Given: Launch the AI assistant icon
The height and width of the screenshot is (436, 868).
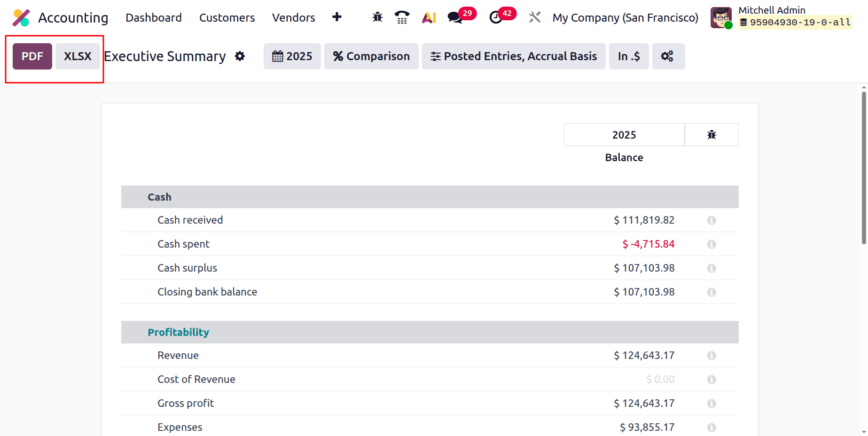Looking at the screenshot, I should click(429, 17).
